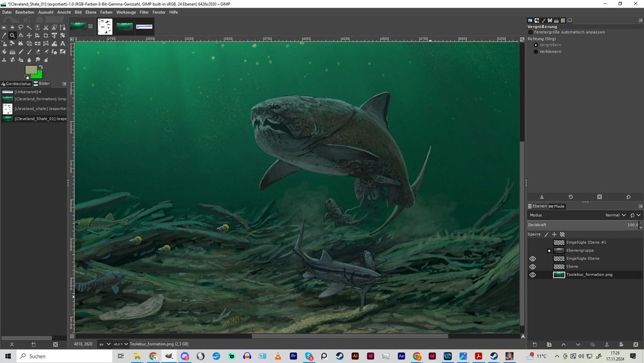644x363 pixels.
Task: Open the tool options panel configuration menu
Action: (x=640, y=20)
